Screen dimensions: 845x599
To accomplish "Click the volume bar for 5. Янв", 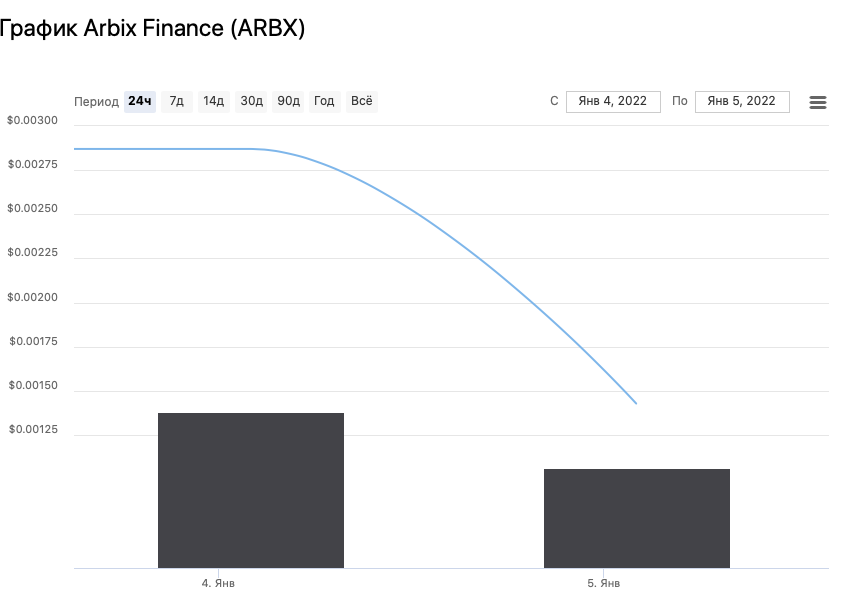I will click(x=636, y=518).
